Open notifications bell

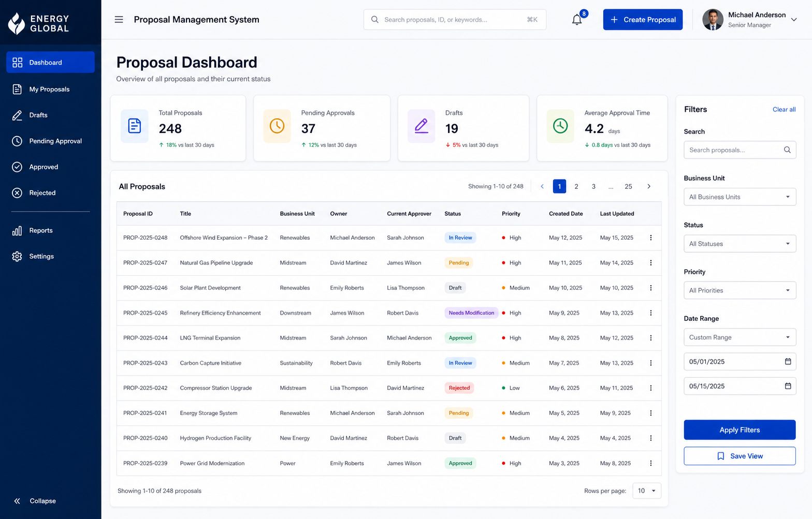(577, 20)
